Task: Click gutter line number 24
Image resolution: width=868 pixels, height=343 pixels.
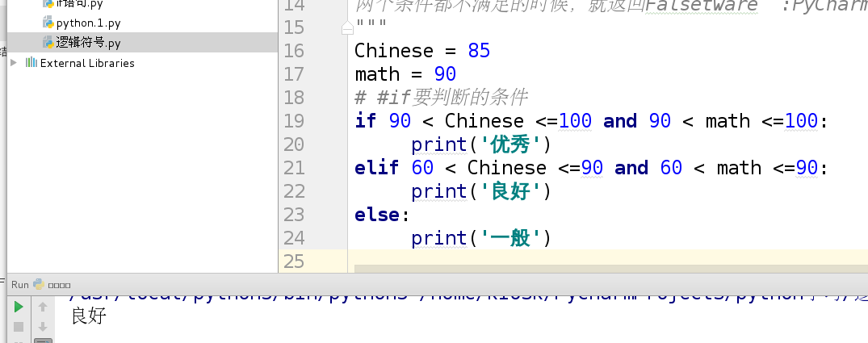Action: (294, 238)
